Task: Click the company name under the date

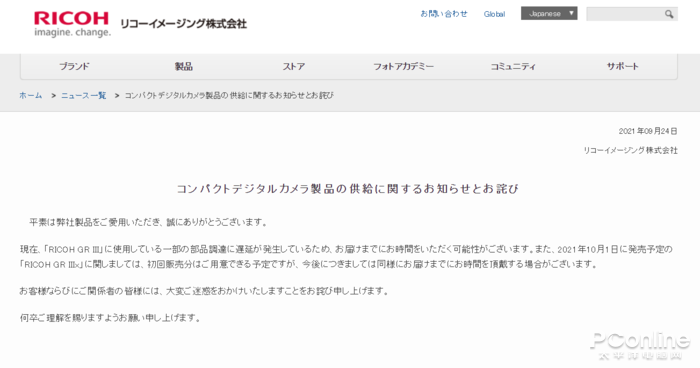Action: [630, 151]
